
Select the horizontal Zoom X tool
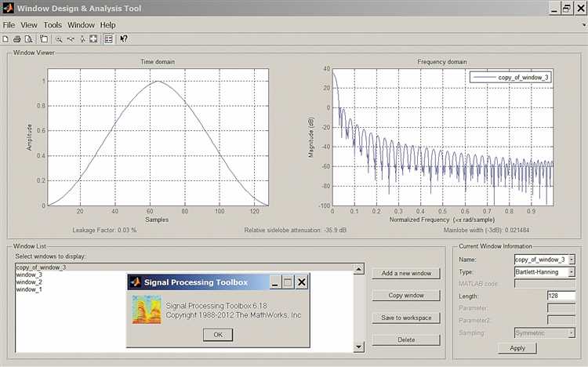71,38
